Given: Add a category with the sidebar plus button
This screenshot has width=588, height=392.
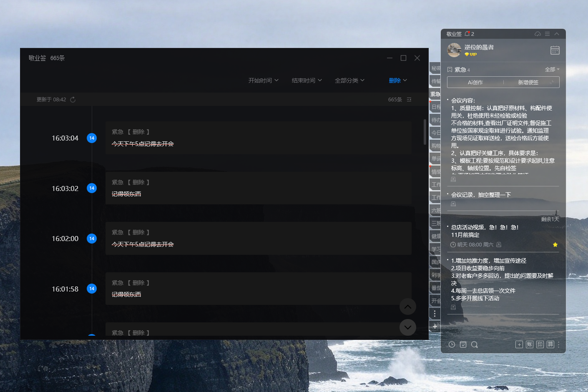Looking at the screenshot, I should [x=435, y=327].
